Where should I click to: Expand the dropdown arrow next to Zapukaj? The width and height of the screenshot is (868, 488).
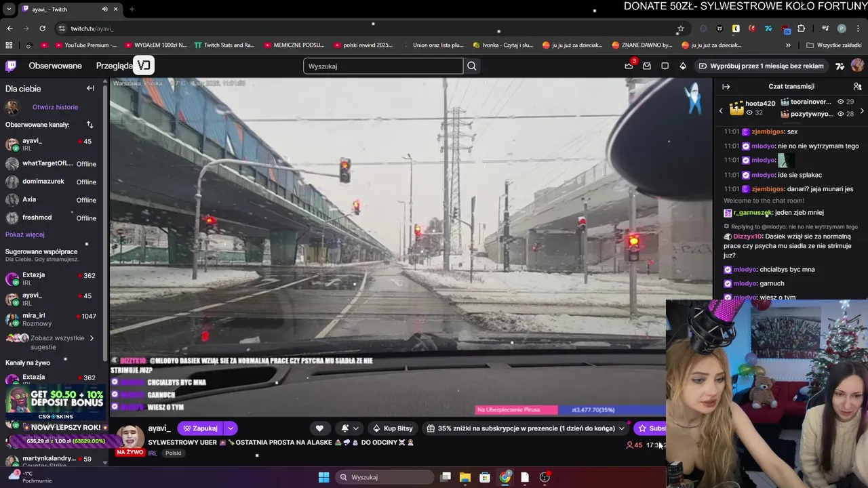tap(231, 428)
